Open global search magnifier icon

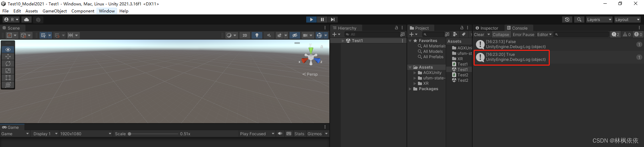[x=579, y=20]
